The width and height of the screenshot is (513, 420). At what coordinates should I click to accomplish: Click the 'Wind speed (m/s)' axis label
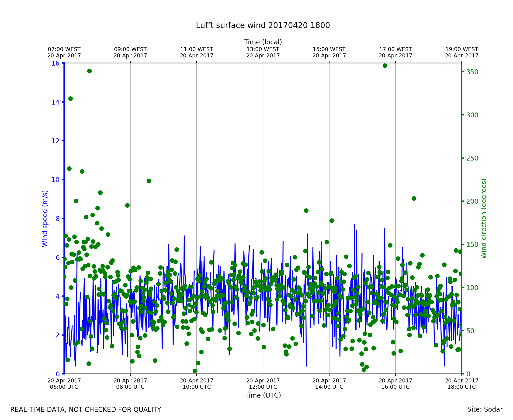point(45,219)
